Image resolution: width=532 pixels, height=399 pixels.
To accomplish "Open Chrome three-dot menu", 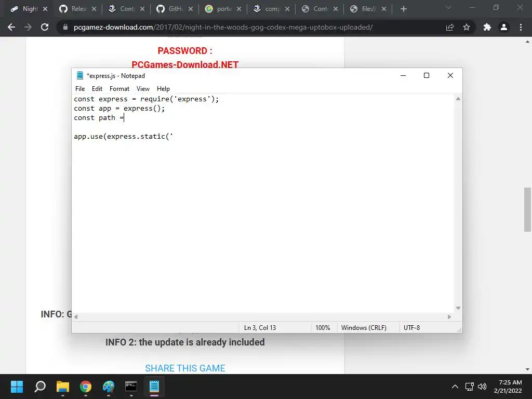I will (521, 27).
